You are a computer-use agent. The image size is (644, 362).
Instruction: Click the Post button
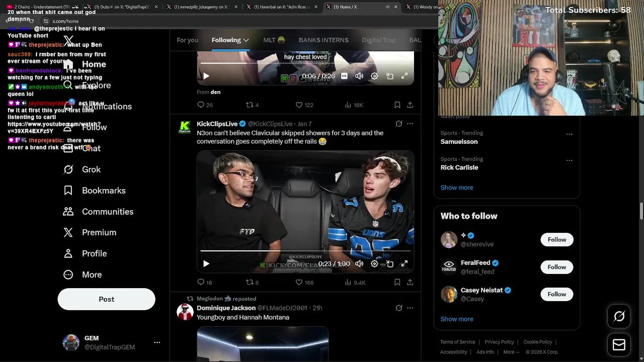coord(106,299)
